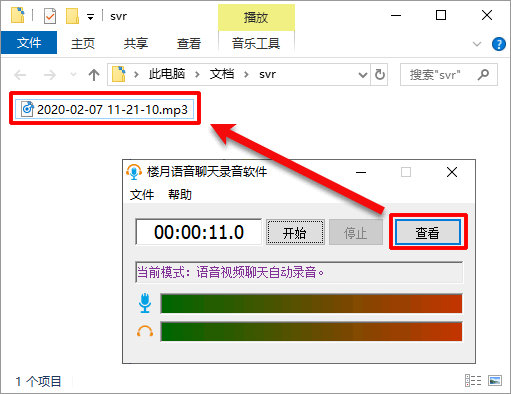The image size is (511, 394).
Task: Open the recent locations dropdown arrow
Action: pos(73,75)
